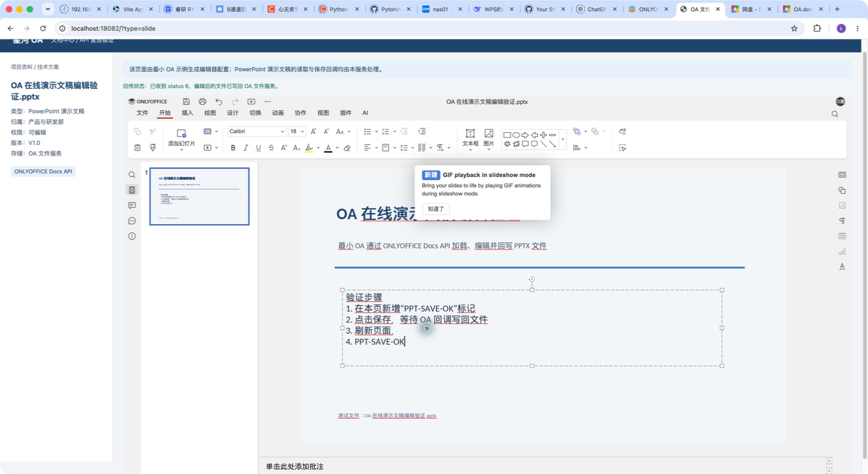The height and width of the screenshot is (474, 868).
Task: Open the about info icon in left sidebar
Action: pos(132,236)
